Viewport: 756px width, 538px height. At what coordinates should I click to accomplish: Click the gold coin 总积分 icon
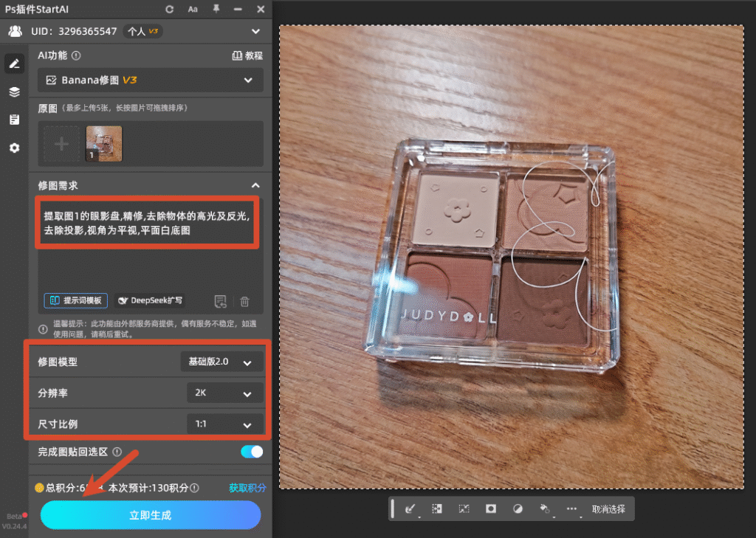point(40,488)
